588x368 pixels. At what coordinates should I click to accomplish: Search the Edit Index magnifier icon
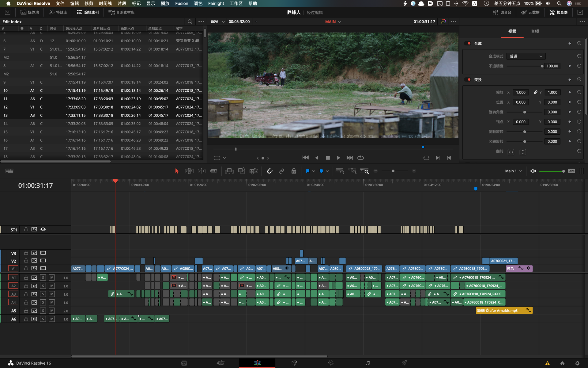pos(190,22)
